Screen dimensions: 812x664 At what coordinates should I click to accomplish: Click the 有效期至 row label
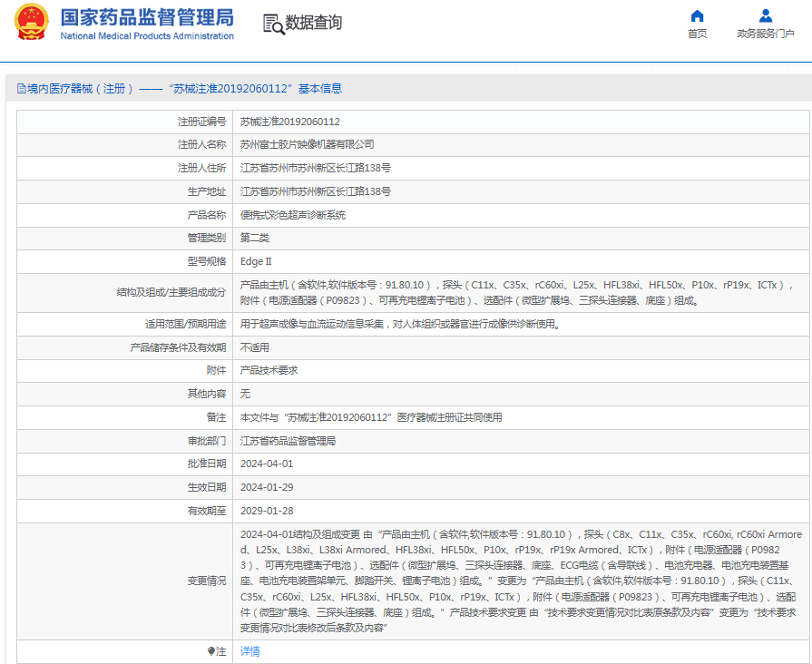coord(207,511)
